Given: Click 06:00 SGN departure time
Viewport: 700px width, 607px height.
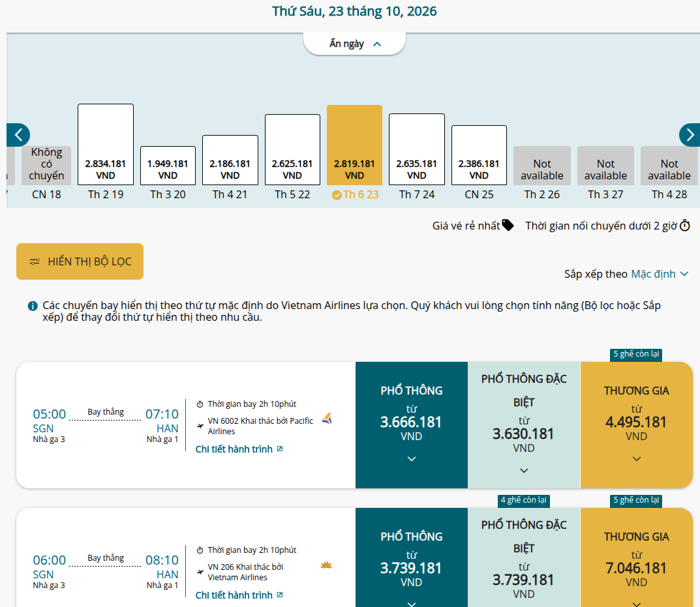Looking at the screenshot, I should coord(50,560).
